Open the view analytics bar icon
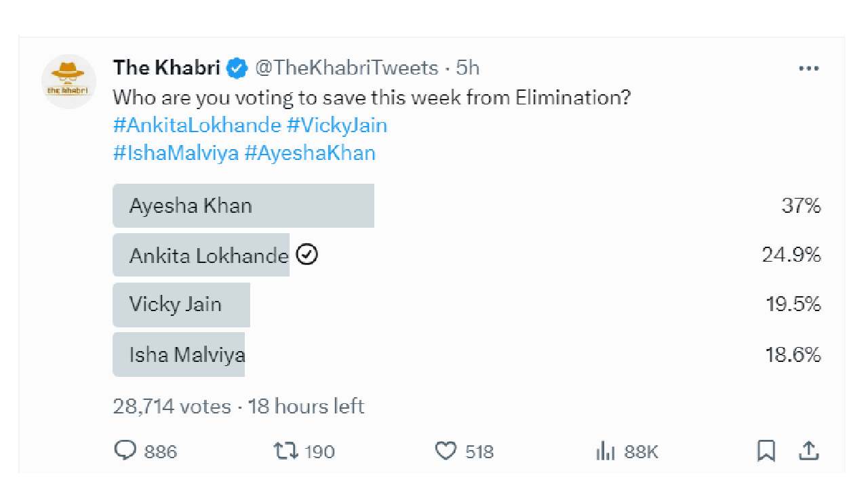Screen dimensions: 868x488 tap(604, 451)
